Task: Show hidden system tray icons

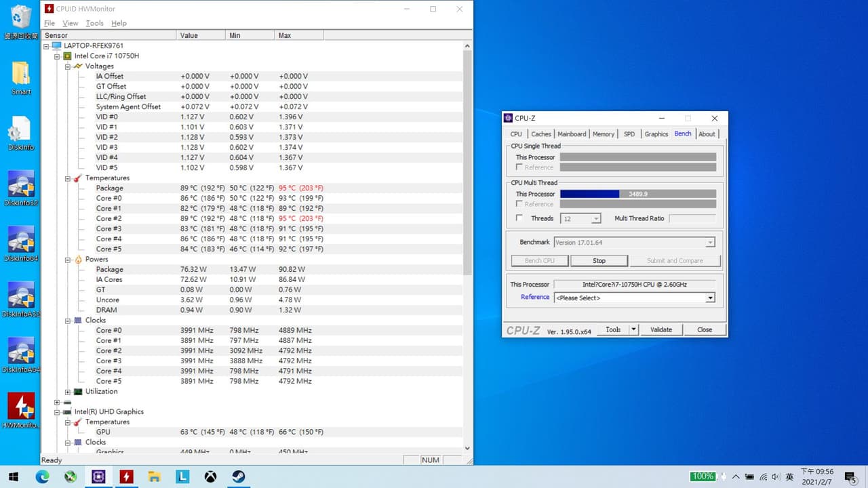Action: [x=736, y=477]
